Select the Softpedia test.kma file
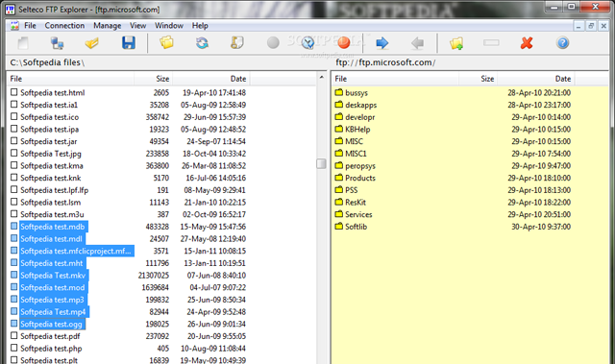Screen dimensions: 615x364 (51, 166)
